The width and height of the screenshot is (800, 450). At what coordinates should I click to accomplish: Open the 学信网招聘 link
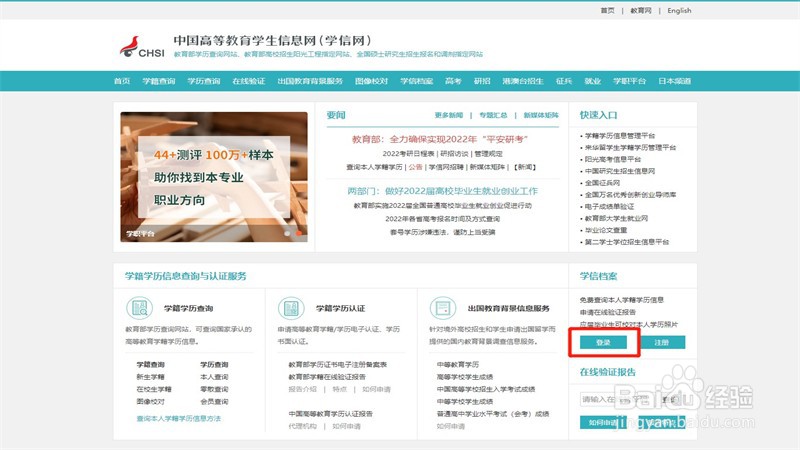(446, 167)
